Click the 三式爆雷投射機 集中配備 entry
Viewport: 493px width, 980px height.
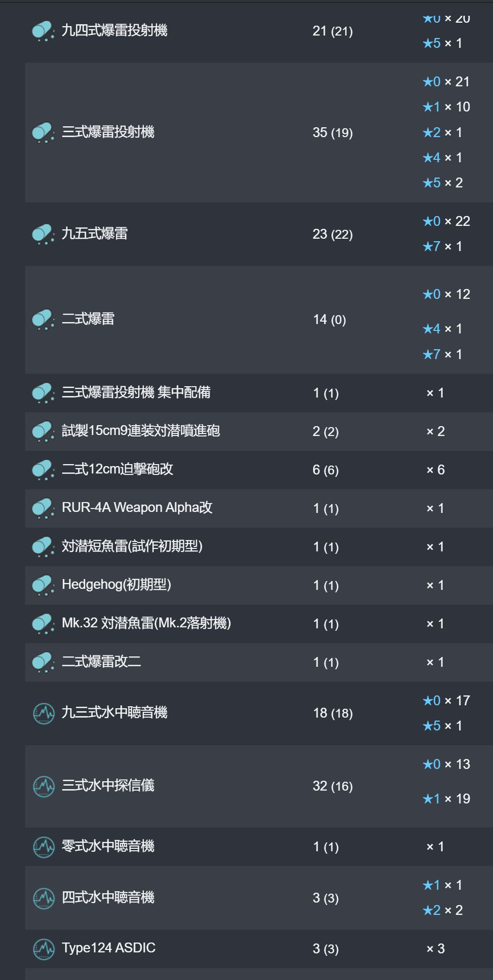tap(136, 393)
